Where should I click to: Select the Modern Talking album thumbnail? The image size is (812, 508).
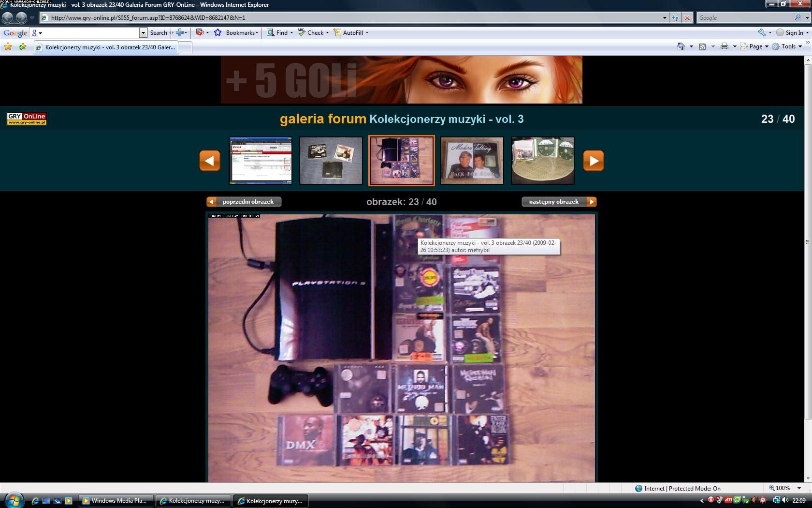pyautogui.click(x=472, y=161)
